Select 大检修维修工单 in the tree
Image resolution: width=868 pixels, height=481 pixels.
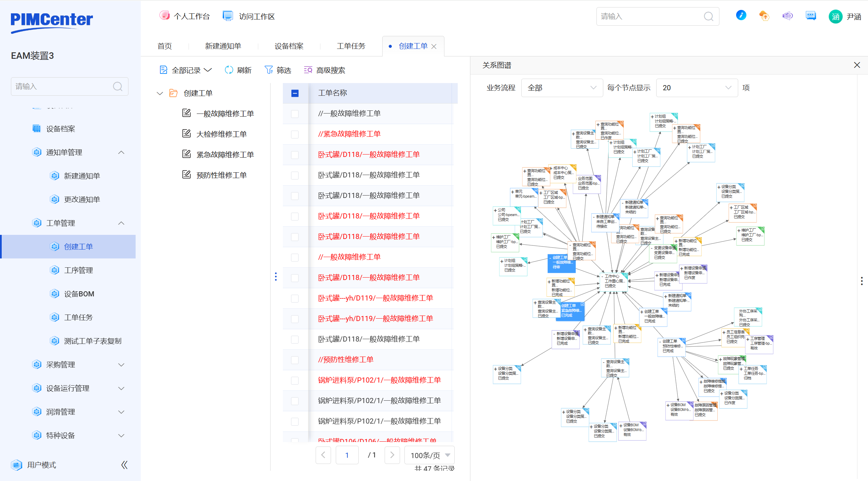(x=221, y=134)
